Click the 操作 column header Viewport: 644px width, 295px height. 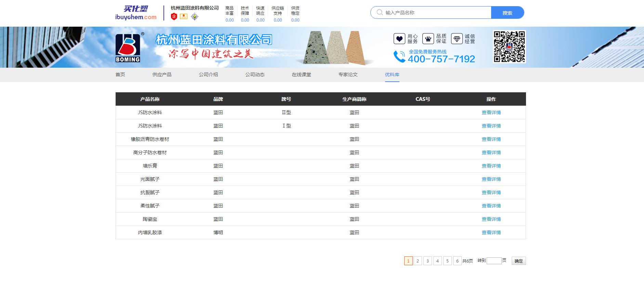(491, 99)
